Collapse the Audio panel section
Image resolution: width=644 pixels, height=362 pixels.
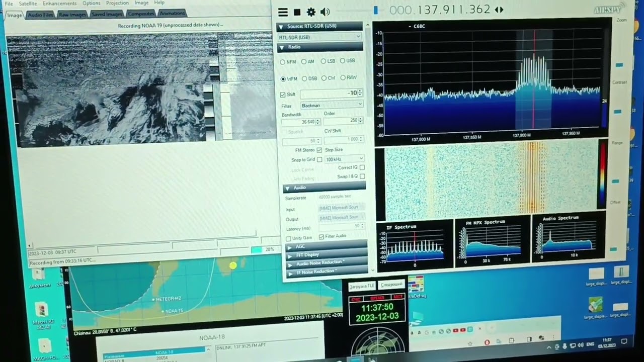click(325, 188)
